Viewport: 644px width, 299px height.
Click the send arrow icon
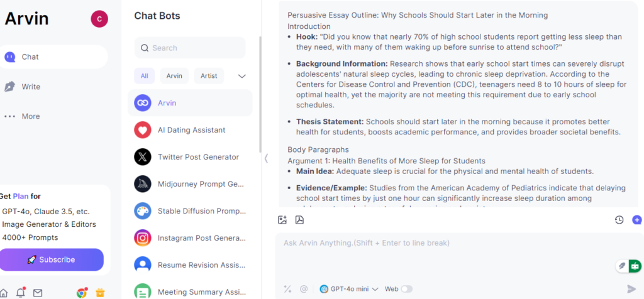pyautogui.click(x=631, y=289)
